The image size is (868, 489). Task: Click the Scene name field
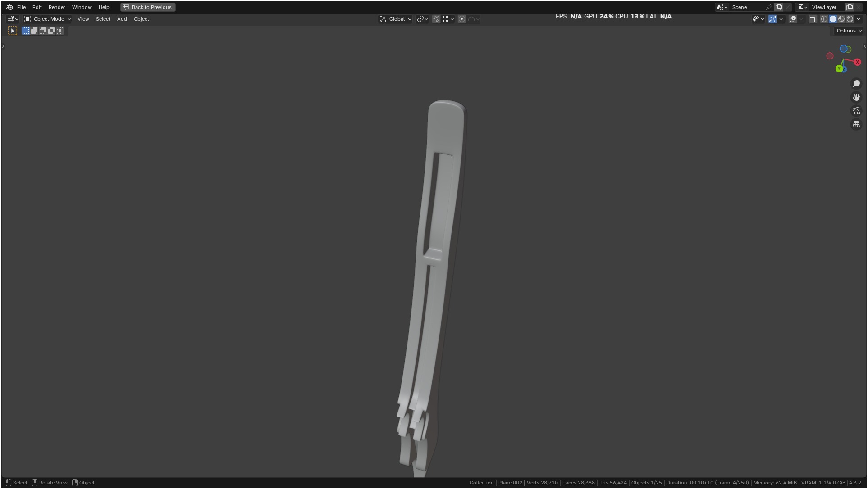tap(747, 7)
